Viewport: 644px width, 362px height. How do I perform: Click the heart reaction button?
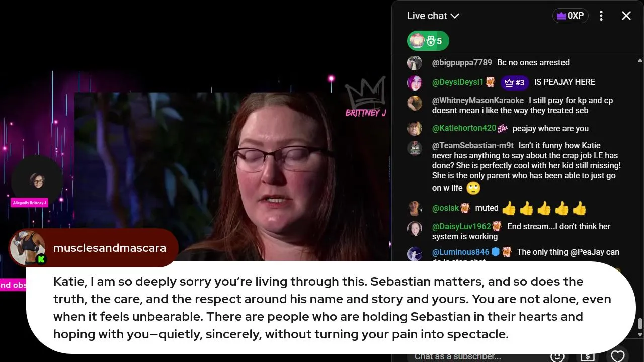coord(617,355)
